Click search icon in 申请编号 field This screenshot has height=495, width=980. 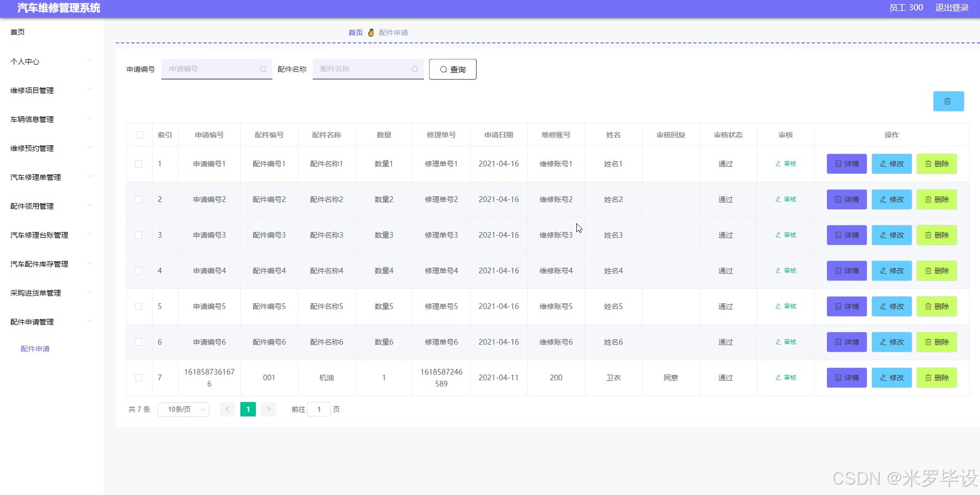coord(263,69)
